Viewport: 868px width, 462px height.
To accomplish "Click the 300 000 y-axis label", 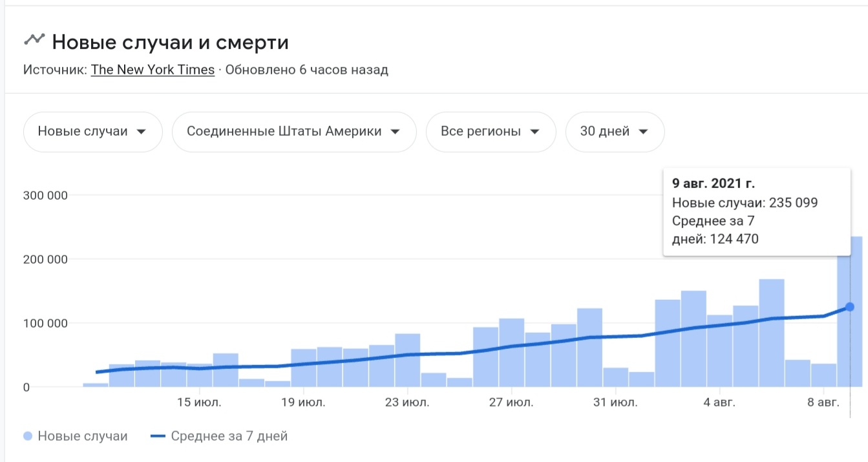I will click(45, 195).
